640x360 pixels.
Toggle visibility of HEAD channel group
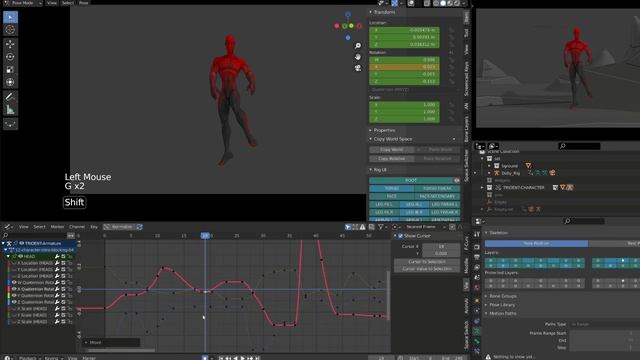[x=20, y=256]
